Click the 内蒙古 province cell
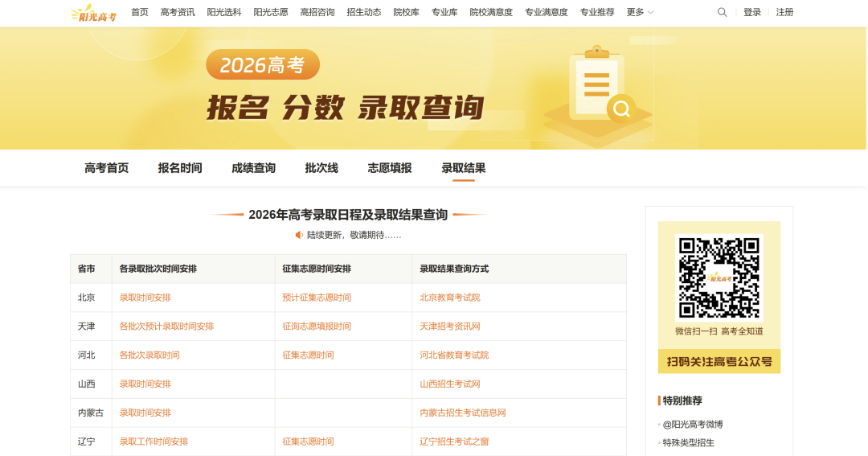 91,413
